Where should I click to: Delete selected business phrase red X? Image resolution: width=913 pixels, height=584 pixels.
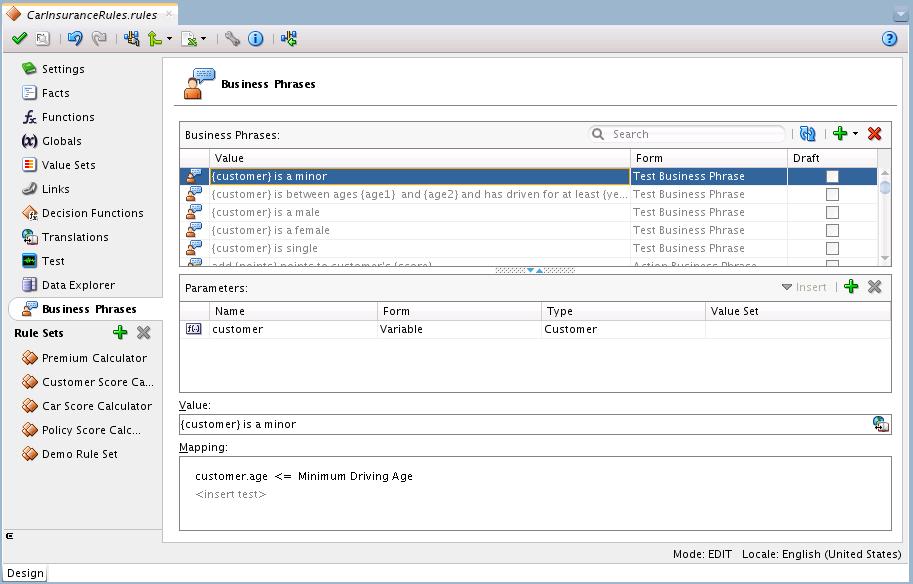(874, 134)
